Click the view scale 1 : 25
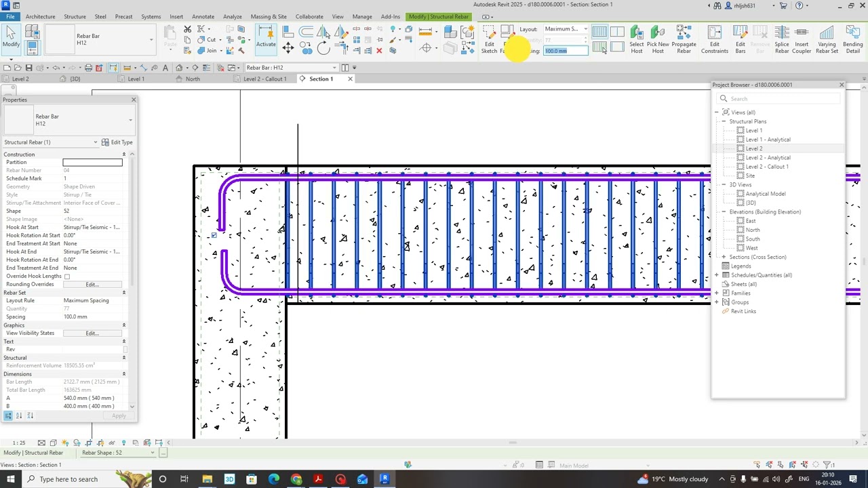The height and width of the screenshot is (488, 868). pyautogui.click(x=19, y=443)
